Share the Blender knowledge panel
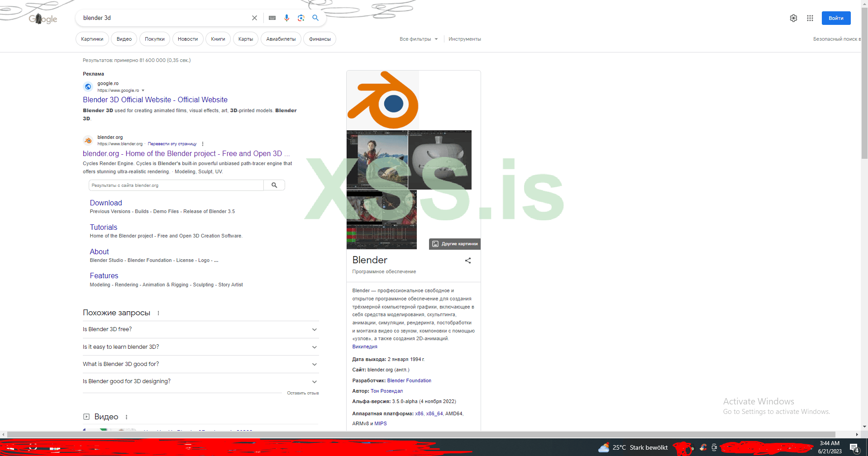The image size is (868, 456). 467,261
